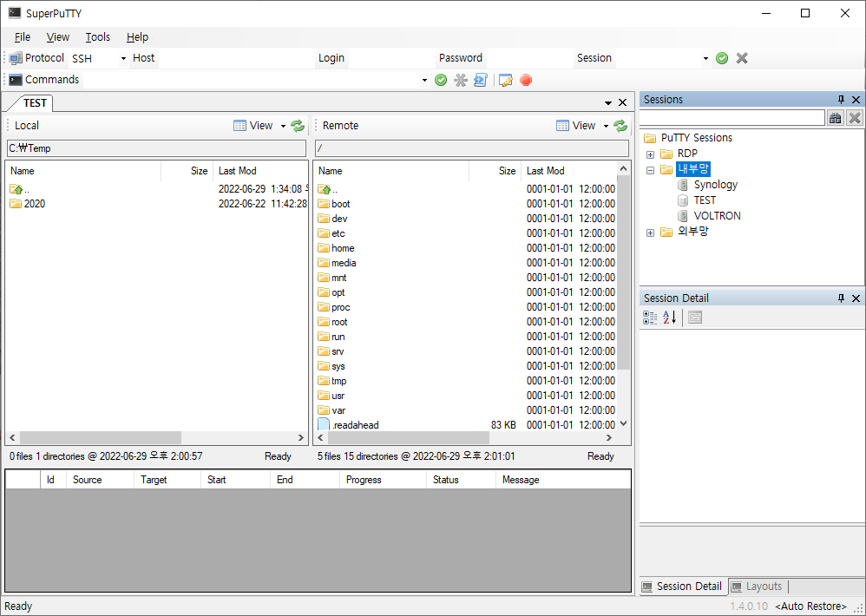This screenshot has width=866, height=616.
Task: Switch to the Layouts tab
Action: (x=758, y=587)
